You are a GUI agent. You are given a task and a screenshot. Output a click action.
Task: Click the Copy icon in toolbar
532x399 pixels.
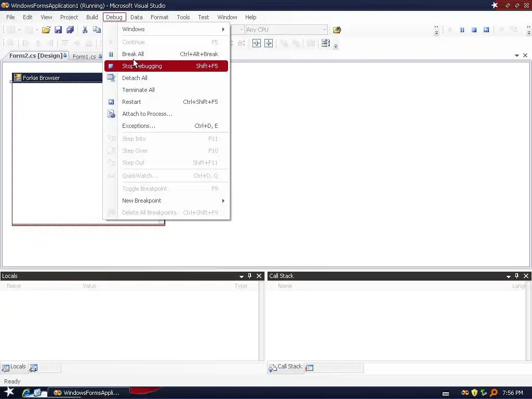click(x=97, y=30)
